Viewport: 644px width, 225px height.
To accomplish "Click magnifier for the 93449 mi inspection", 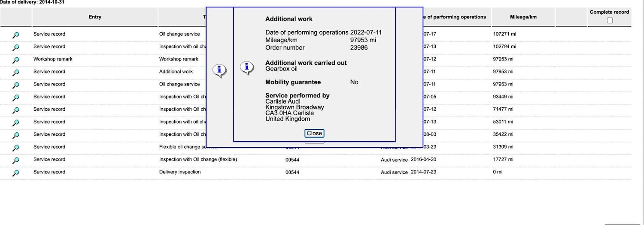I will click(16, 97).
